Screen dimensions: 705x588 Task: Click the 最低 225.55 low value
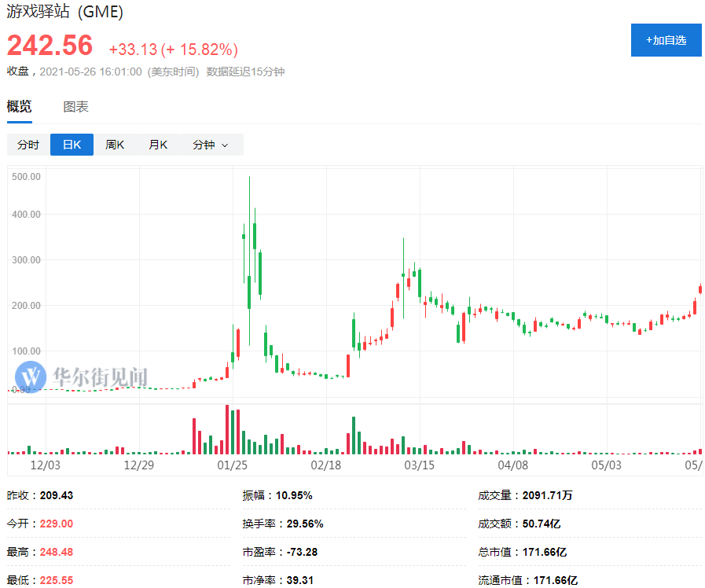57,580
